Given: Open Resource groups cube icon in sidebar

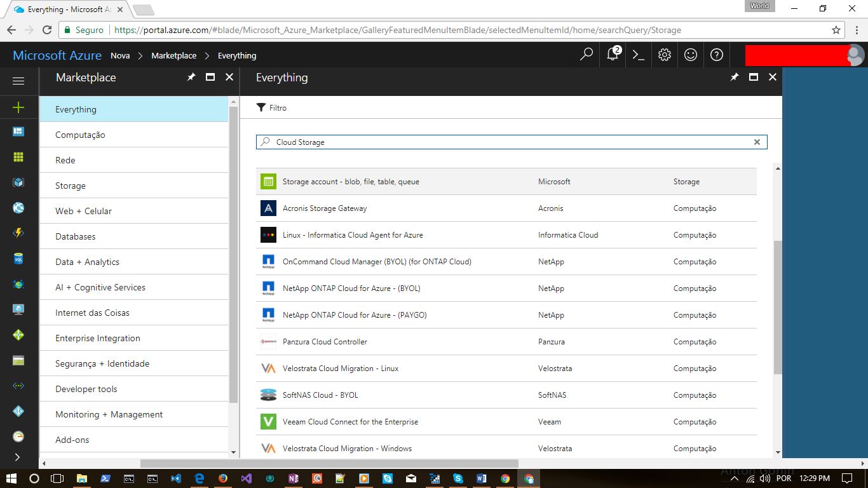Looking at the screenshot, I should coord(18,182).
